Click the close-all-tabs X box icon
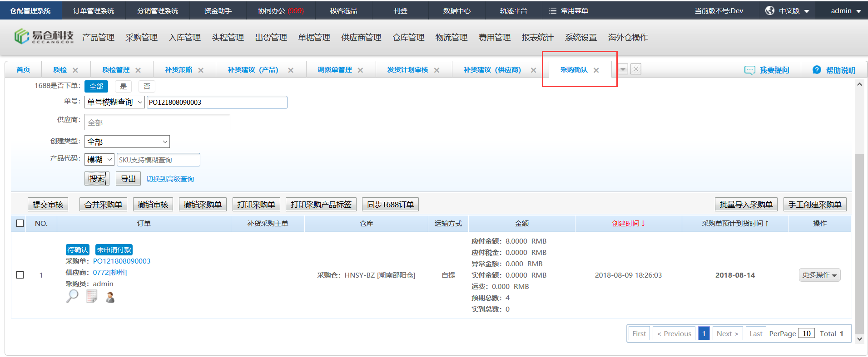This screenshot has width=868, height=357. [x=636, y=69]
